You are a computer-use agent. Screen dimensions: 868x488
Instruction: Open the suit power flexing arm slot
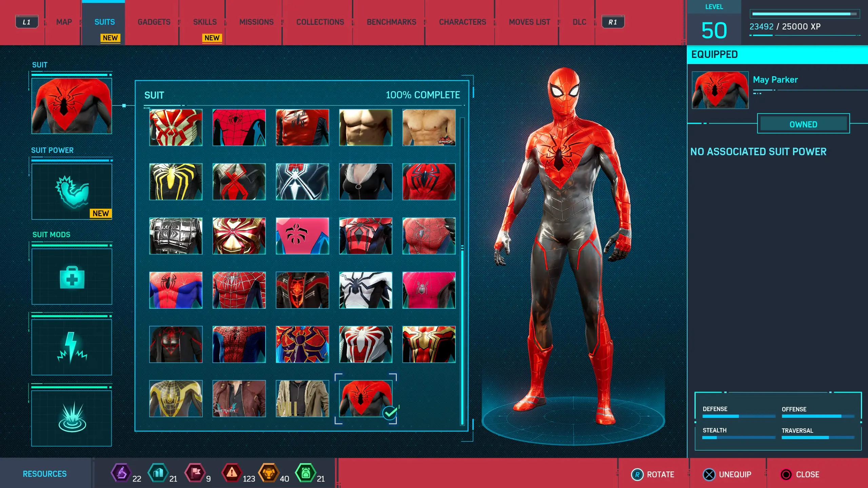[x=72, y=191]
